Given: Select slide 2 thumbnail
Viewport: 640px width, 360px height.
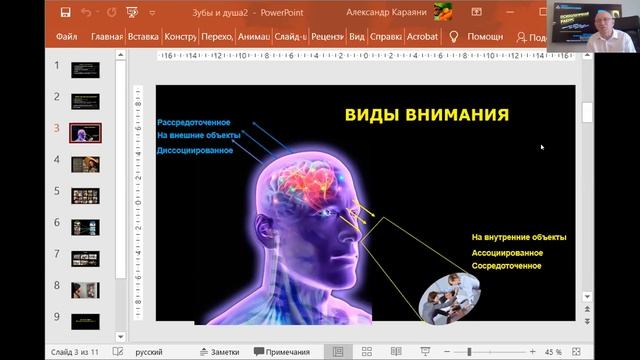Looking at the screenshot, I should [x=85, y=102].
